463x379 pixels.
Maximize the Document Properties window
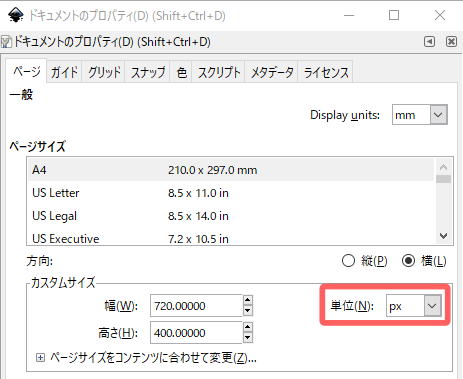(394, 15)
